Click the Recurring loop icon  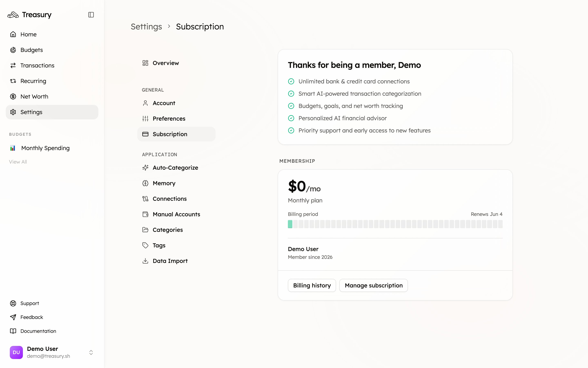(13, 81)
